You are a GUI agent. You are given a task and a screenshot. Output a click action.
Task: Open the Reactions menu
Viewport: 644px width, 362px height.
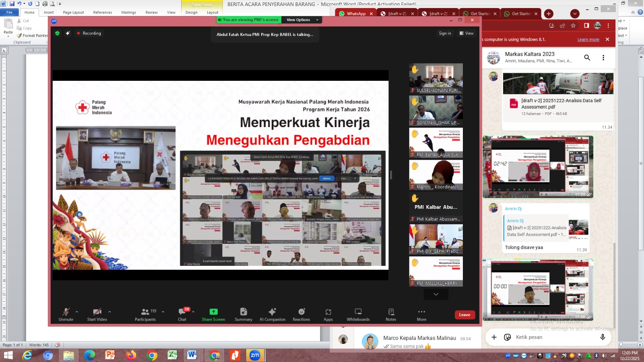tap(301, 314)
